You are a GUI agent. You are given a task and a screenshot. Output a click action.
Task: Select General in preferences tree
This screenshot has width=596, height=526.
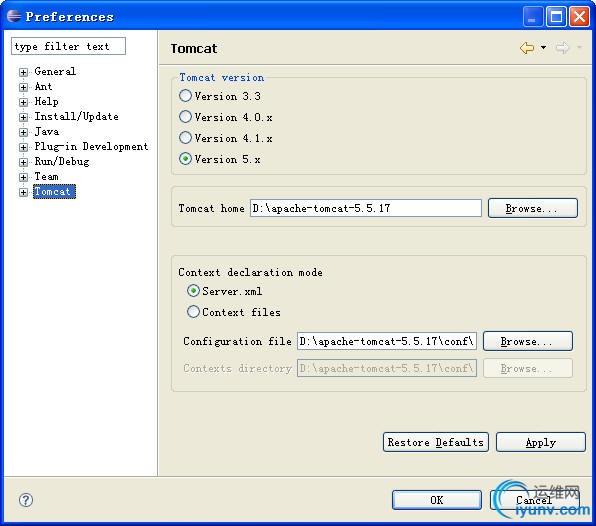pyautogui.click(x=55, y=71)
